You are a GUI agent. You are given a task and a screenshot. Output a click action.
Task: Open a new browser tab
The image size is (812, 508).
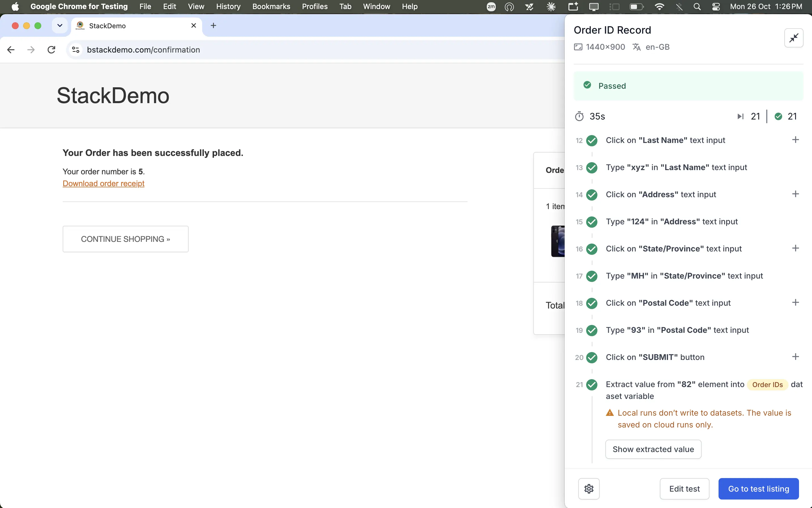pyautogui.click(x=213, y=25)
